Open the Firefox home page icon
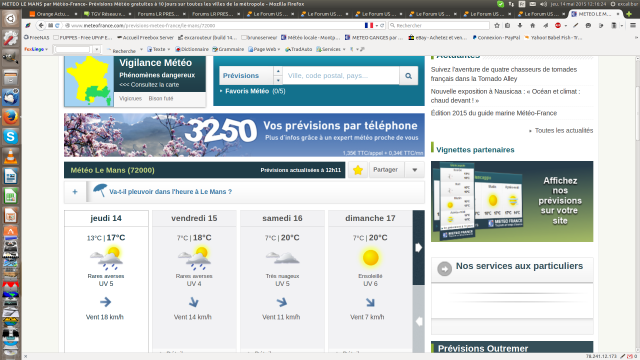 tap(533, 25)
